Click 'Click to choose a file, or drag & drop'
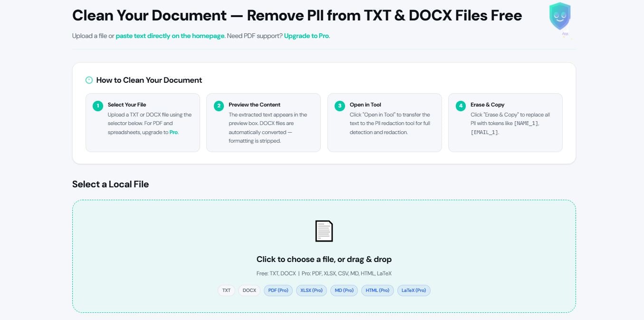This screenshot has width=644, height=320. pos(324,259)
